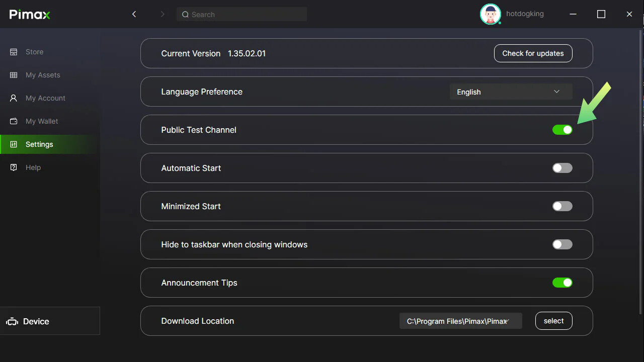Open the Settings menu label
Image resolution: width=644 pixels, height=362 pixels.
click(39, 144)
